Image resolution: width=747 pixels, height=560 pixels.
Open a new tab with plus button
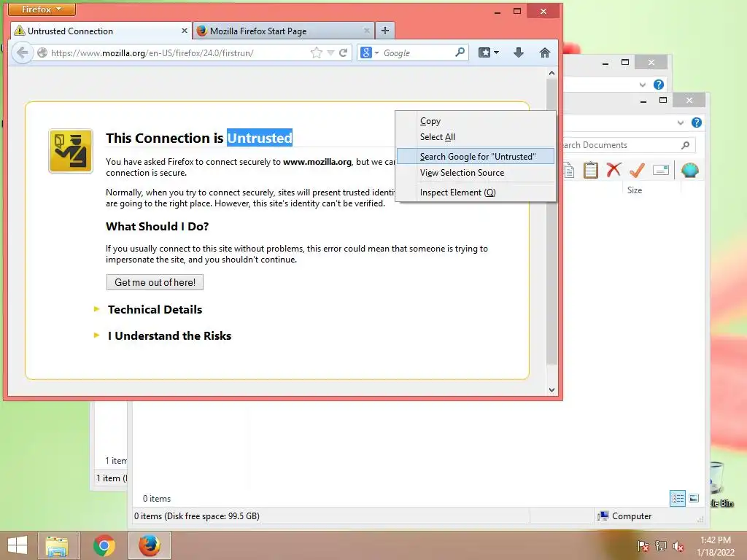coord(385,31)
